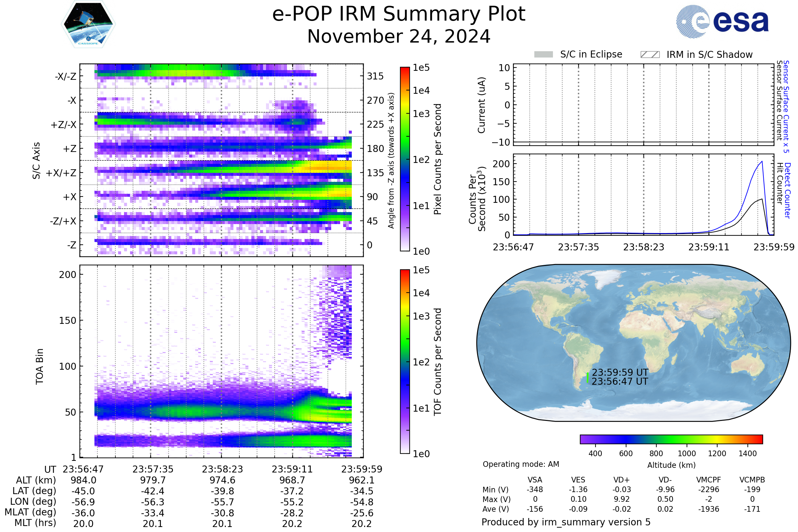Click the +X/+Z axis label on the pixel plot
Screen dimensions: 798x532
[61, 173]
